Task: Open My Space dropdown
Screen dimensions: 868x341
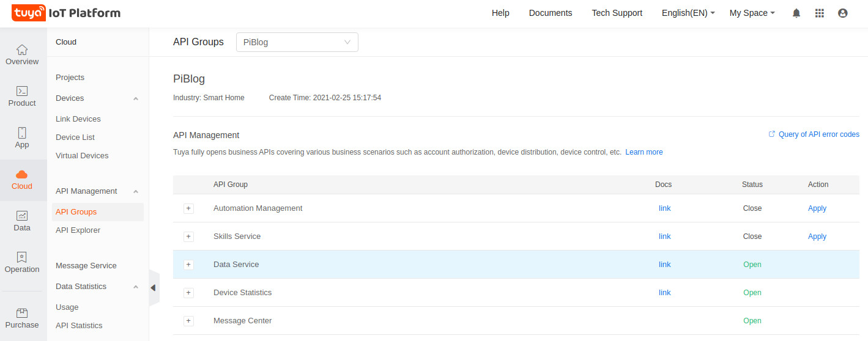Action: click(752, 13)
